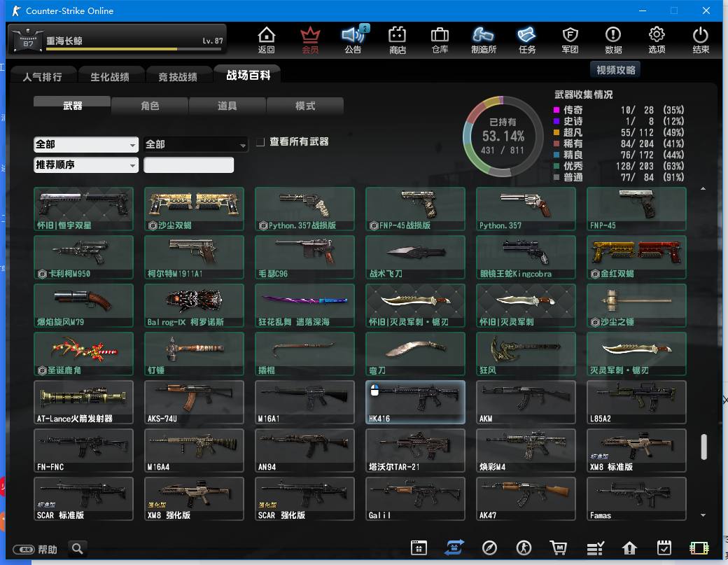Select the AKS-74U weapon card
The image size is (728, 565).
(194, 402)
